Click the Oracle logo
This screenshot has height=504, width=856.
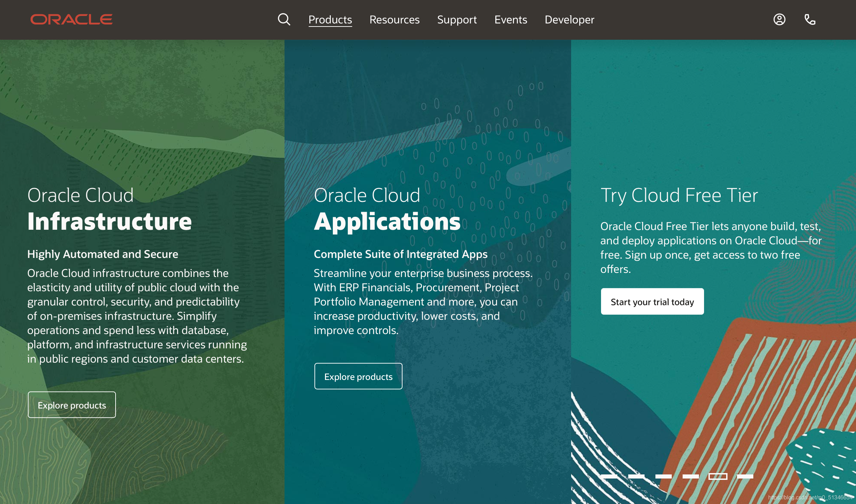[71, 19]
